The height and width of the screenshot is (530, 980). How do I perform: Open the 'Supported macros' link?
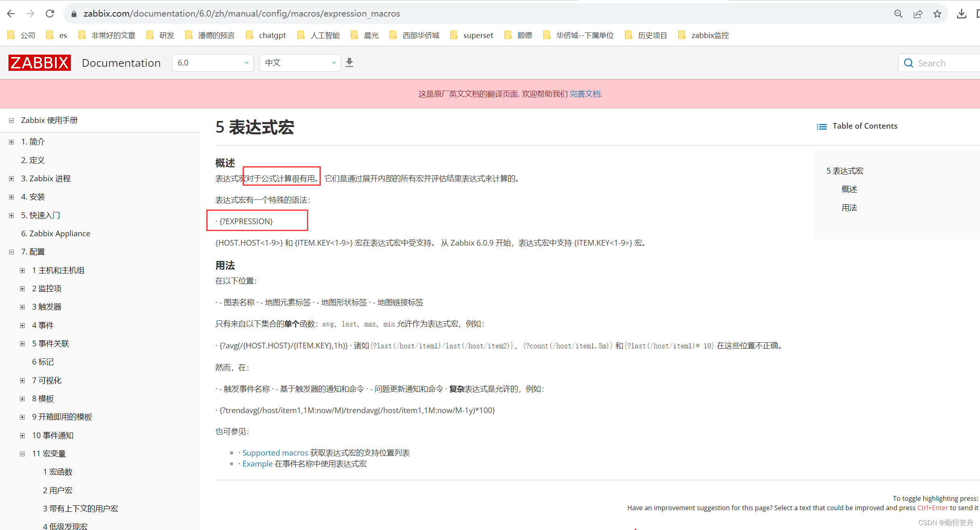275,452
